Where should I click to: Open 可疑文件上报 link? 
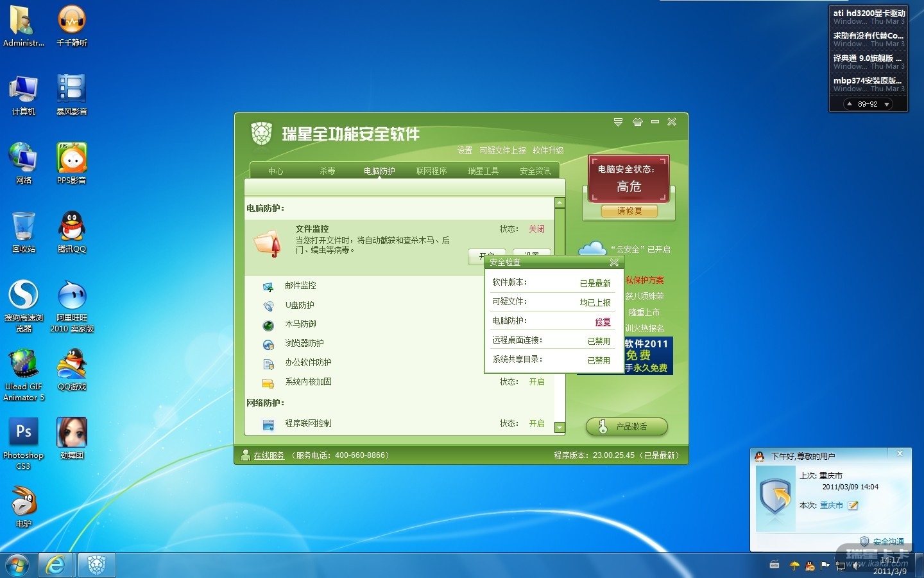point(502,150)
